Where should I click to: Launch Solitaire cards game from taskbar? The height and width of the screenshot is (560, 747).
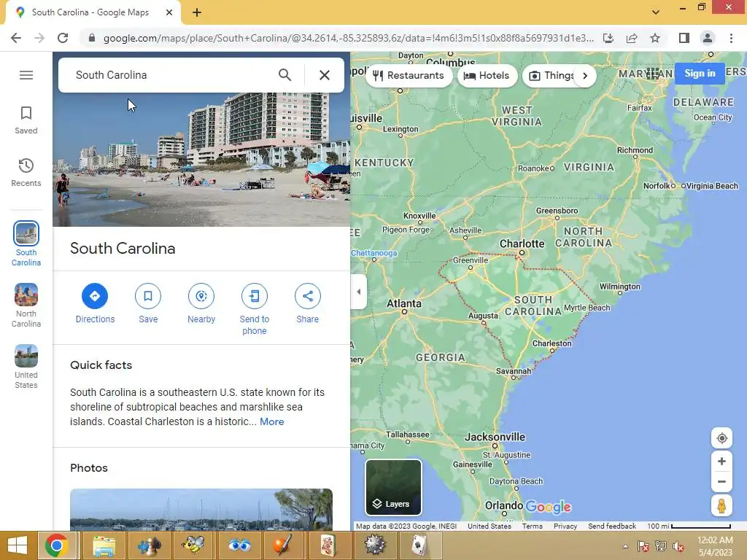[x=419, y=545]
